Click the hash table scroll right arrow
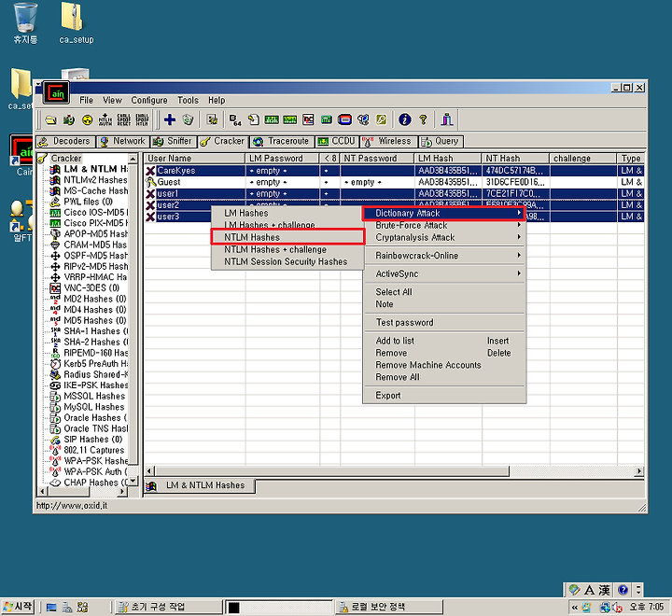This screenshot has width=672, height=616. point(639,471)
